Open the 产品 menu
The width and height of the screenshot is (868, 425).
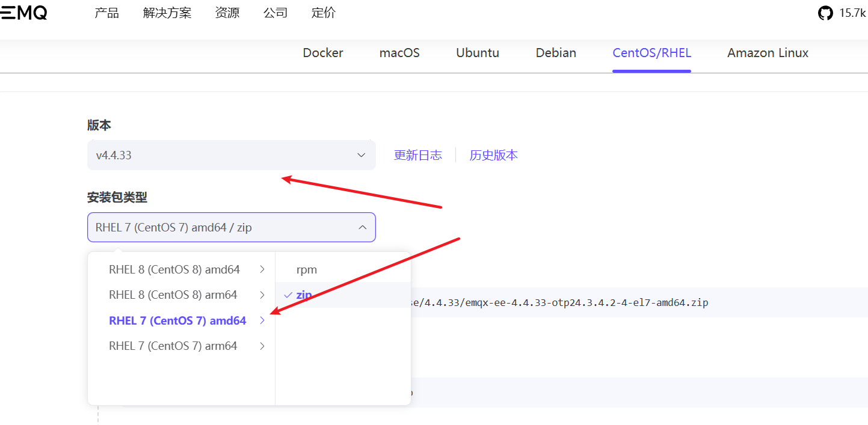106,13
